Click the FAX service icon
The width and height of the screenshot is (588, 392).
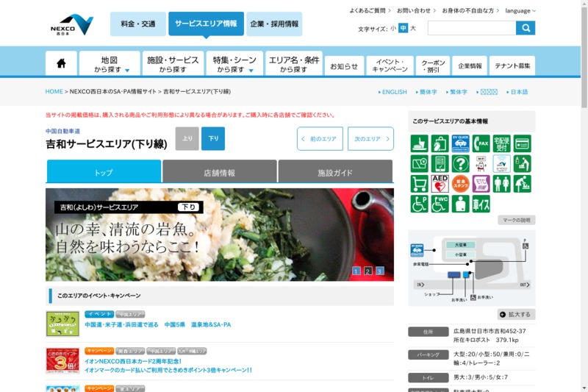point(481,143)
